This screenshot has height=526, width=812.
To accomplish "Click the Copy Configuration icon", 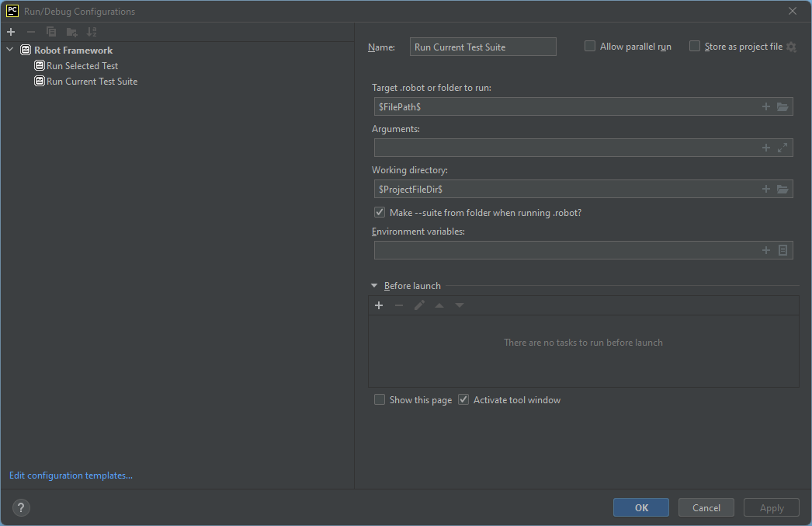I will [x=51, y=32].
